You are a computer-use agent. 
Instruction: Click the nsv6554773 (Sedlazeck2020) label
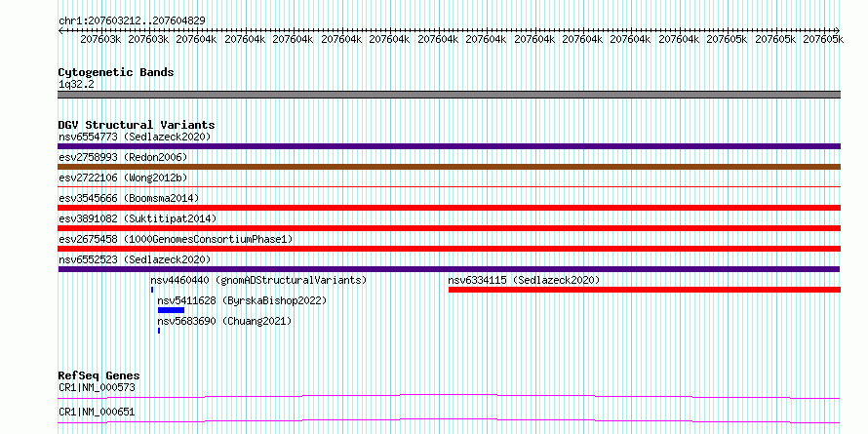[135, 137]
